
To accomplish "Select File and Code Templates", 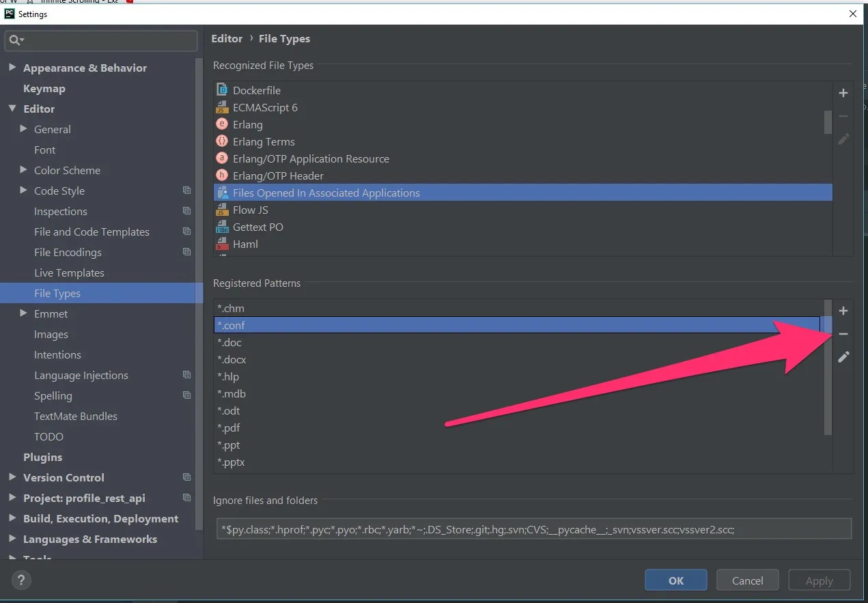I will point(92,232).
